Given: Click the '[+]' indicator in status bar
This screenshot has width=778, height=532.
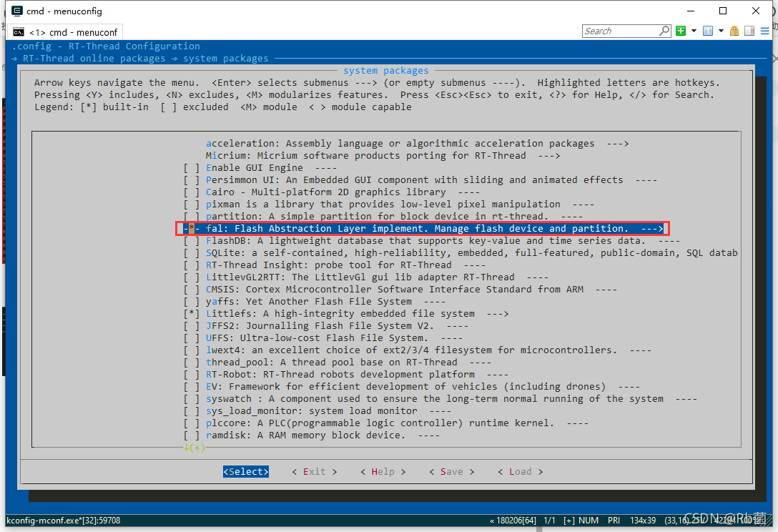Looking at the screenshot, I should [x=569, y=520].
